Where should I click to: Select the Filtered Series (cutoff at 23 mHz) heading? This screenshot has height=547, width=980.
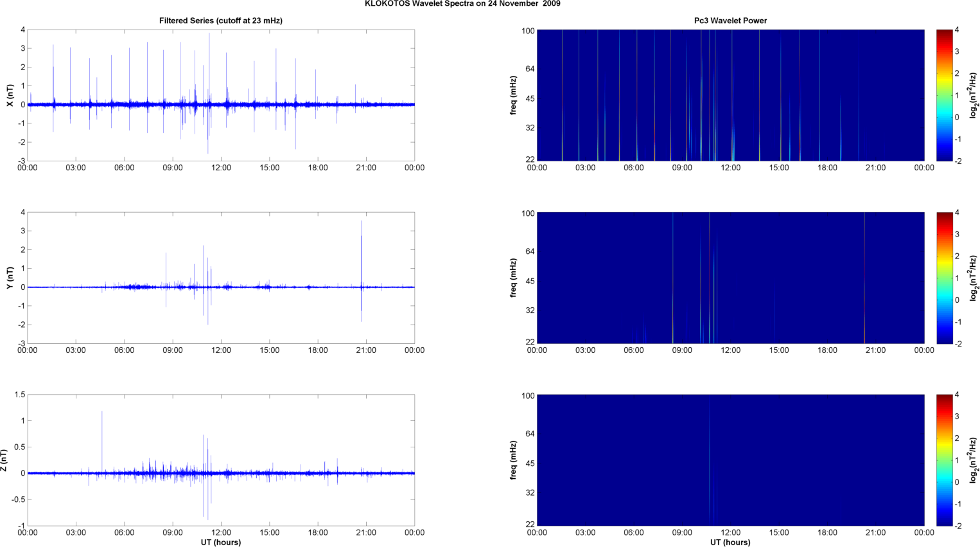point(220,21)
